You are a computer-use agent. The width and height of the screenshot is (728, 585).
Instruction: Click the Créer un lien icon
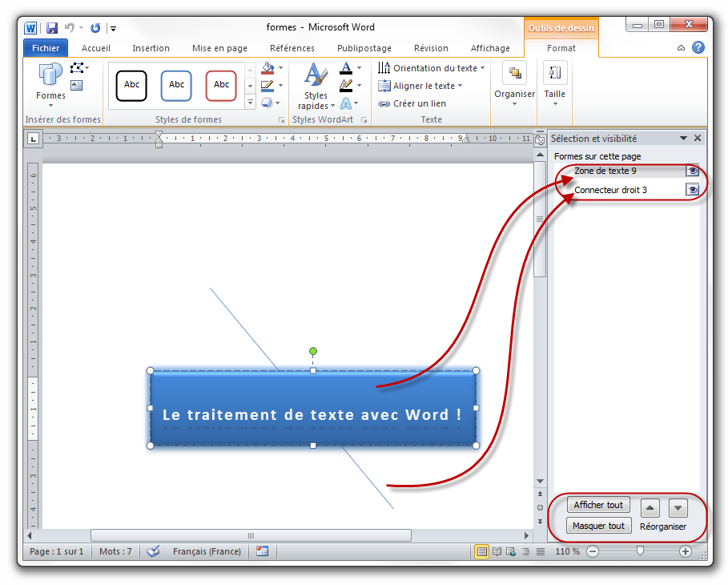tap(384, 103)
